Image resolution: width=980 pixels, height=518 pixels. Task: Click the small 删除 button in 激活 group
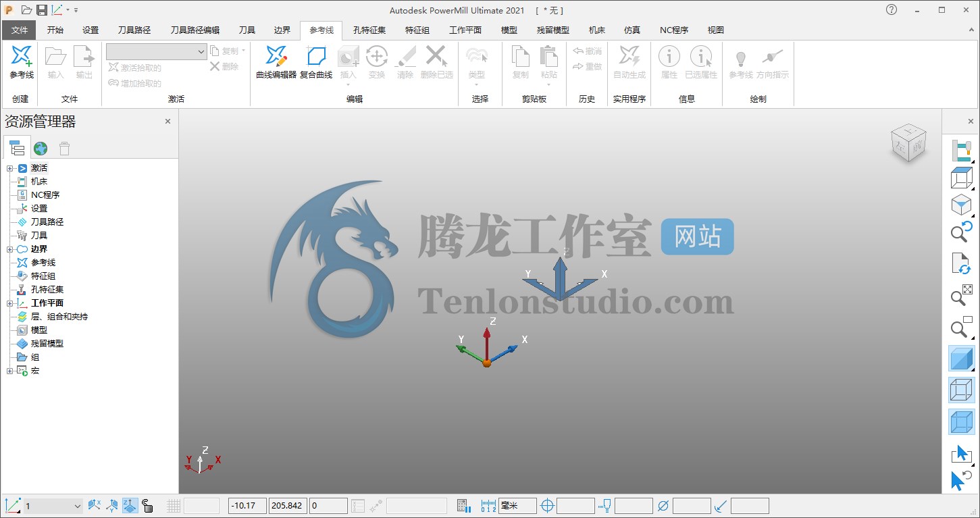pos(224,66)
